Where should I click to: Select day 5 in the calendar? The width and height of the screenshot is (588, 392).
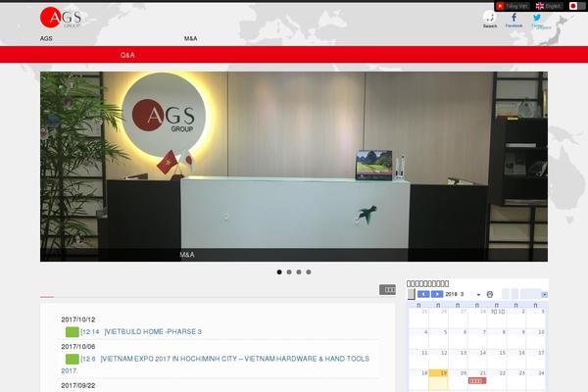tap(445, 332)
